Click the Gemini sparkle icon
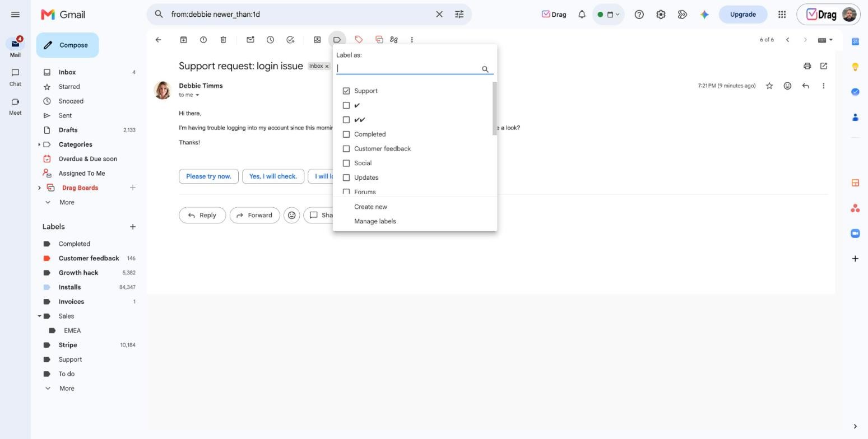The height and width of the screenshot is (439, 868). point(704,15)
